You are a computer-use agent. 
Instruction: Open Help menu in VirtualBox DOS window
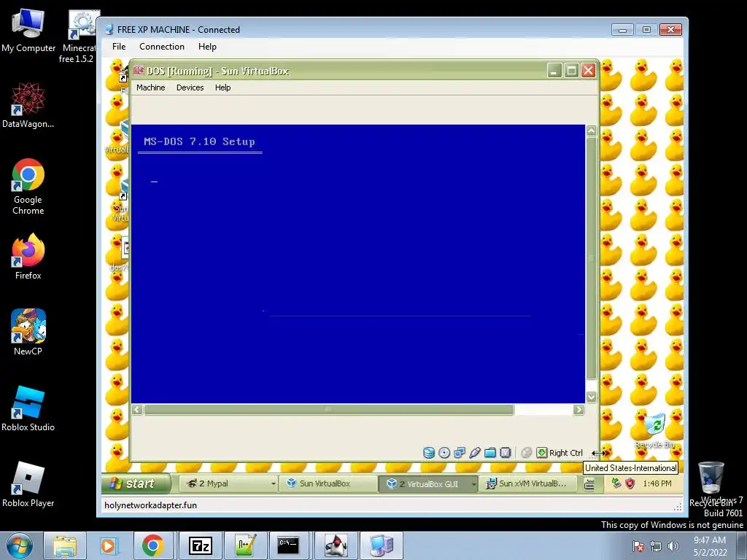tap(222, 87)
